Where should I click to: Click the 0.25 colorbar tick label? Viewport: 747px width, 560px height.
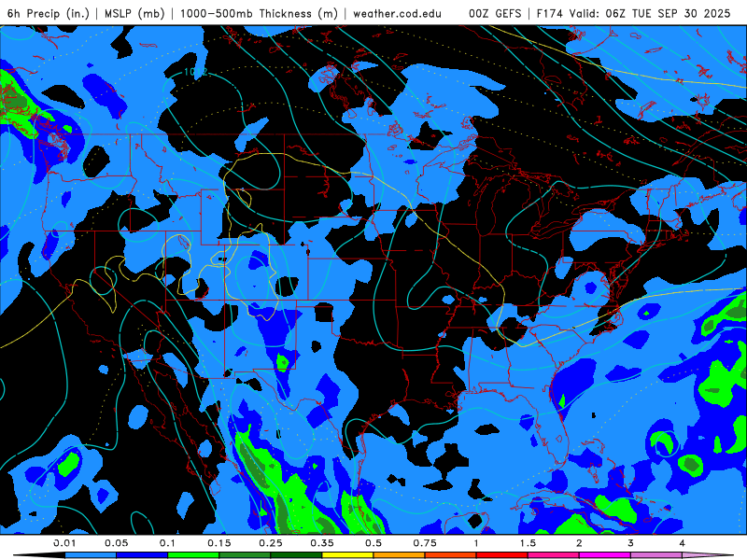[271, 543]
